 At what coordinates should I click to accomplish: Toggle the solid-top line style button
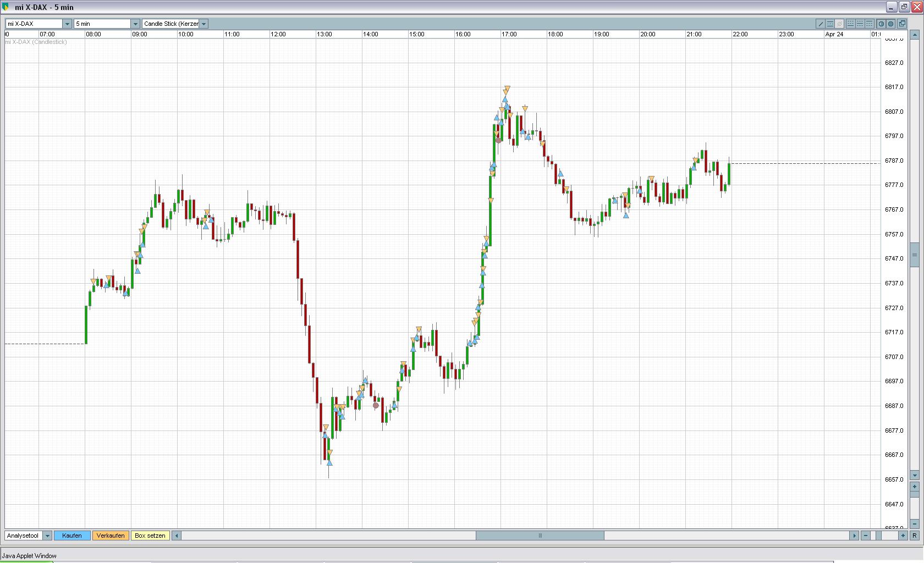[x=870, y=24]
